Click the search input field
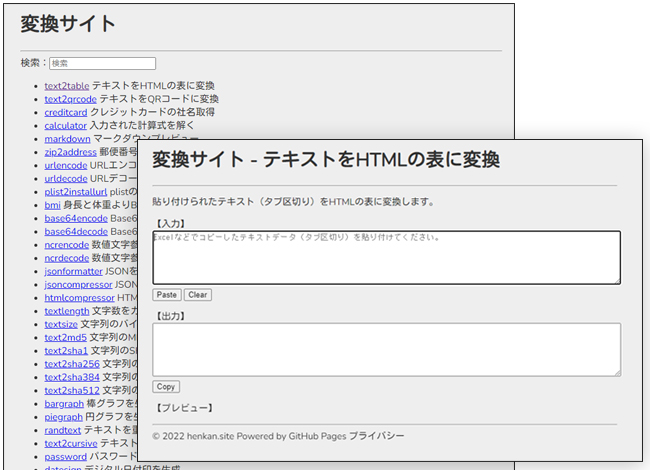This screenshot has width=650, height=470. pyautogui.click(x=102, y=63)
